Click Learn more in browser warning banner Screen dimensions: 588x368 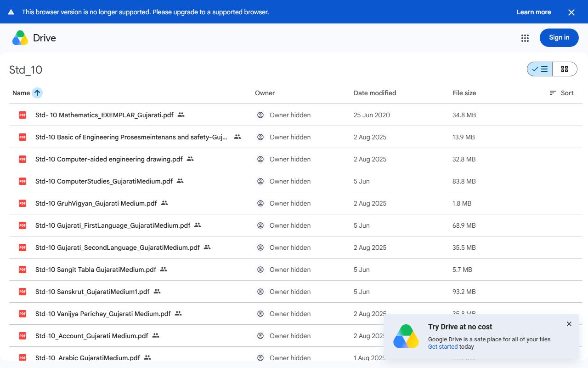534,12
